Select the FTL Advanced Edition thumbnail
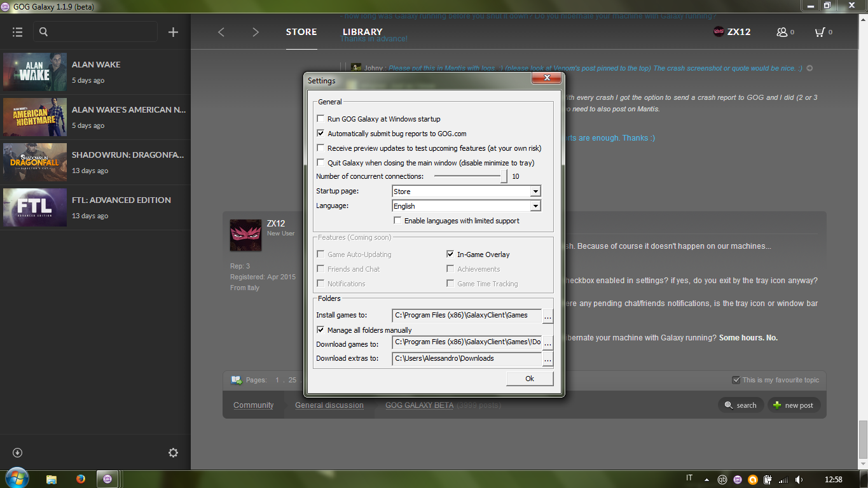This screenshot has height=488, width=868. point(35,207)
